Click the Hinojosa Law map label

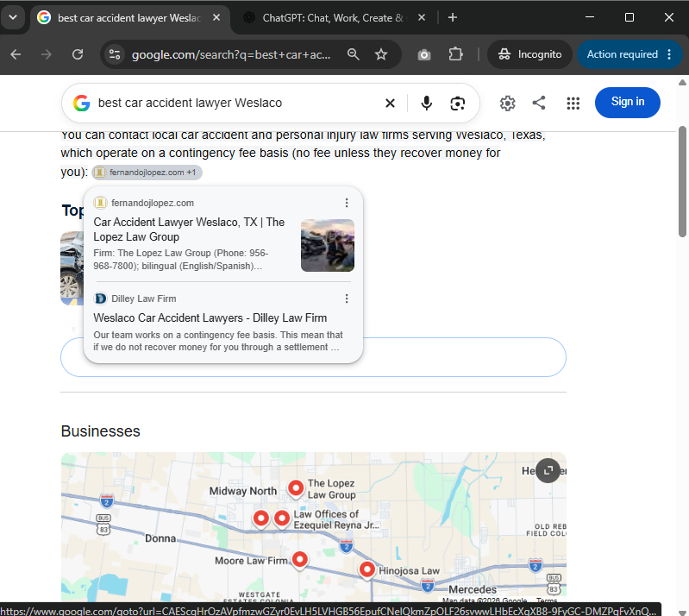point(409,571)
